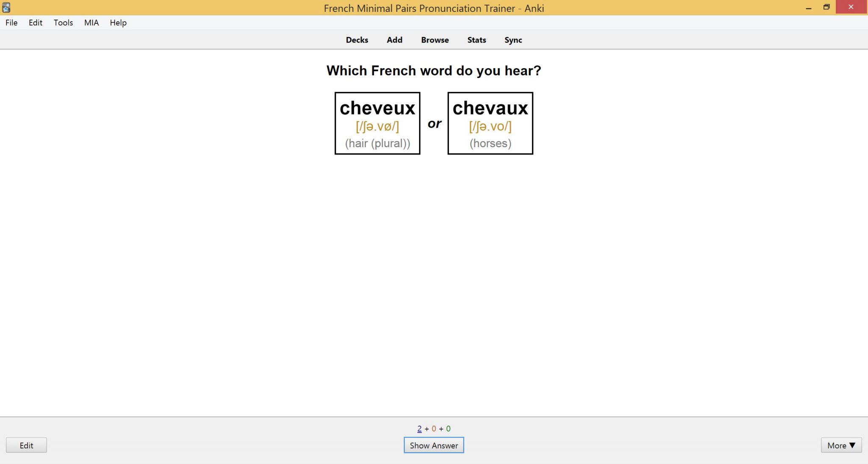Open the File menu
The width and height of the screenshot is (868, 464).
(11, 22)
